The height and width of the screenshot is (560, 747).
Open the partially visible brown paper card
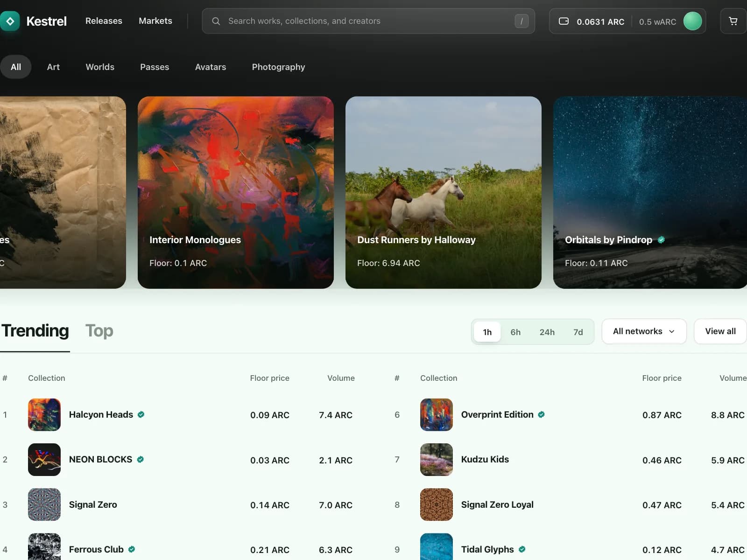click(63, 192)
